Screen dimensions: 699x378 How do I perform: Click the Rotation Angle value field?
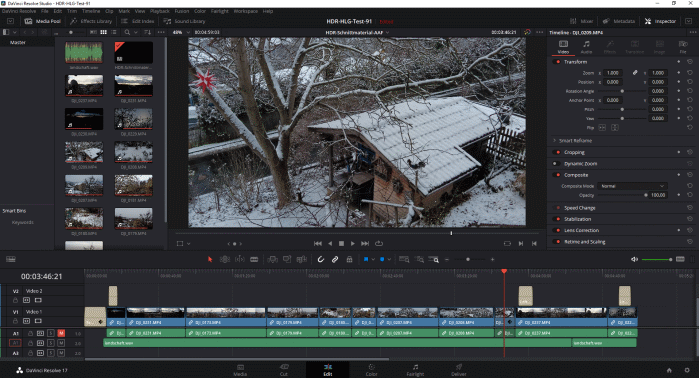pyautogui.click(x=658, y=91)
